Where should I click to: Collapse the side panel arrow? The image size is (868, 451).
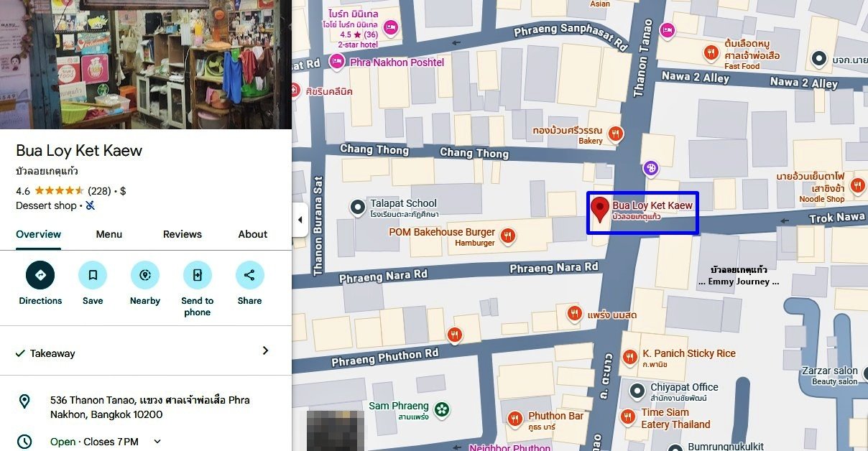coord(300,220)
